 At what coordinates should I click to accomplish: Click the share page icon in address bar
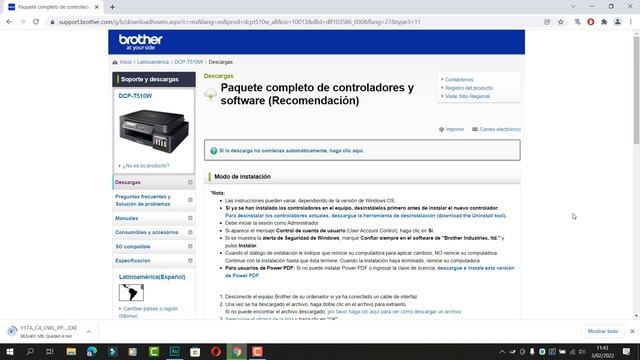[x=547, y=22]
